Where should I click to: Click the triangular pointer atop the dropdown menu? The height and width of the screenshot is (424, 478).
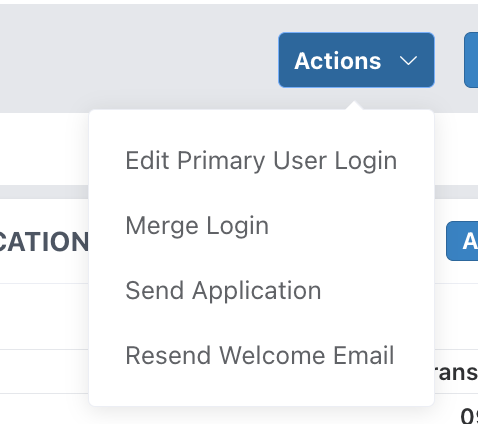pyautogui.click(x=355, y=106)
